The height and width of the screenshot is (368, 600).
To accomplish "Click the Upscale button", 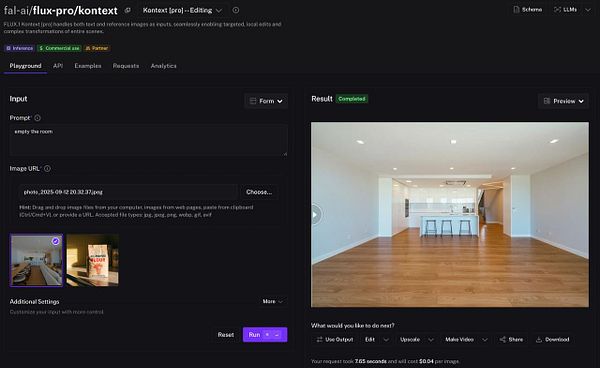I will click(410, 340).
